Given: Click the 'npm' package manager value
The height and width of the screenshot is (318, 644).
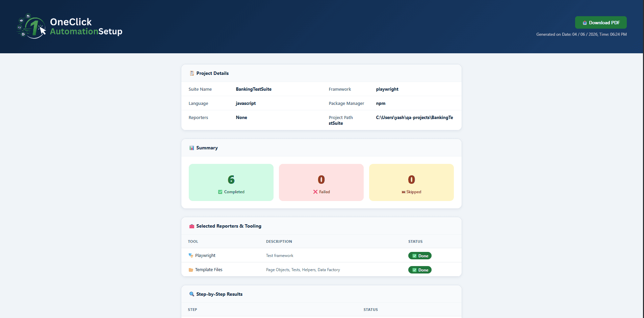Looking at the screenshot, I should pos(381,104).
